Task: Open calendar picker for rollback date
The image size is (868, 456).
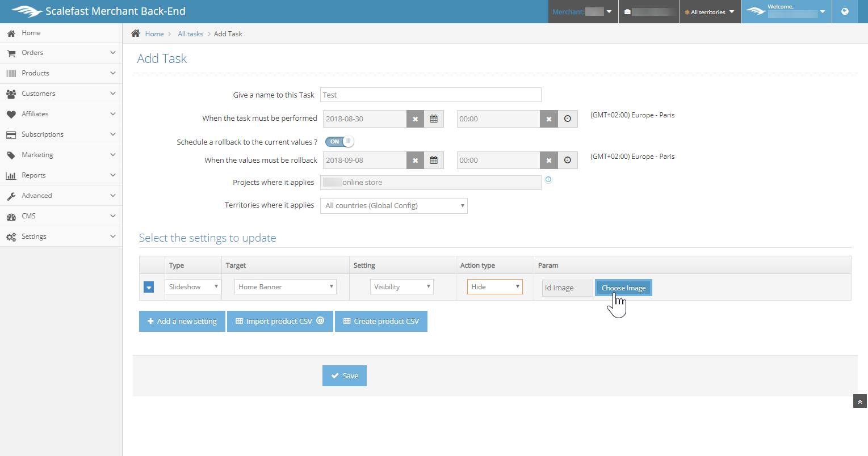Action: click(x=434, y=161)
